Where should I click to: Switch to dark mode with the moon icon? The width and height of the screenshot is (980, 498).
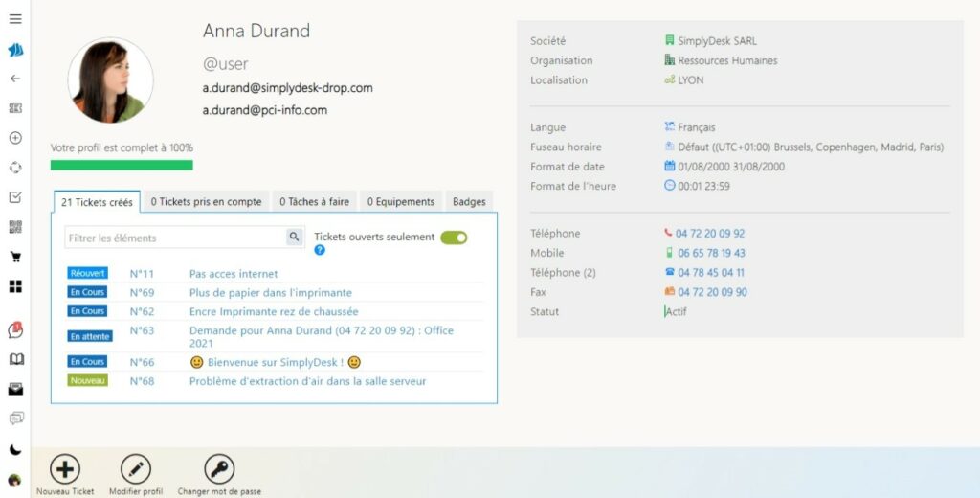(x=15, y=449)
